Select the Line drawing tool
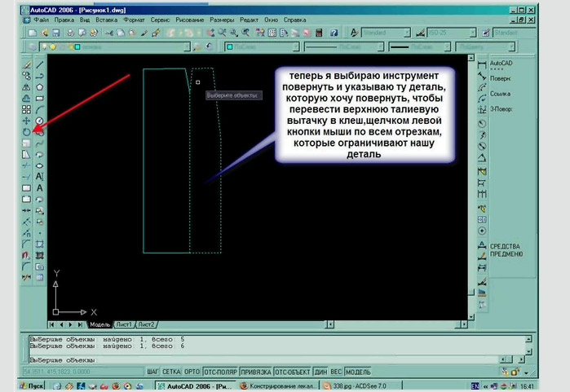The width and height of the screenshot is (570, 392). 39,64
